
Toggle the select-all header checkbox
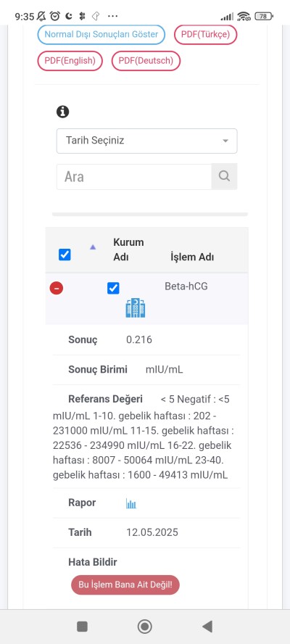(65, 255)
